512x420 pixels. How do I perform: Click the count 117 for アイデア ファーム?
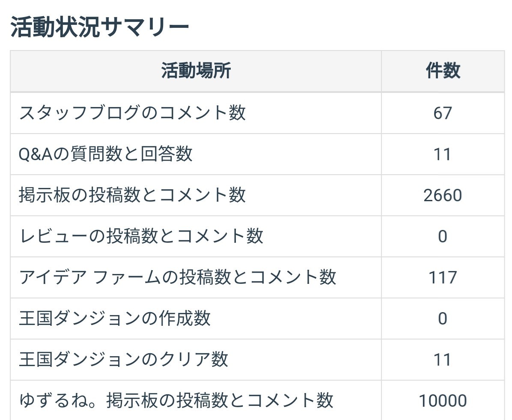pyautogui.click(x=443, y=278)
